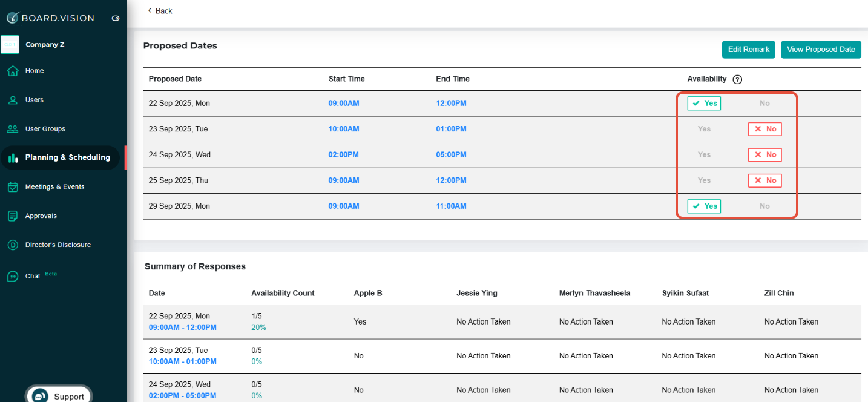
Task: Click Merlyn Thavasheela column header
Action: pos(594,293)
